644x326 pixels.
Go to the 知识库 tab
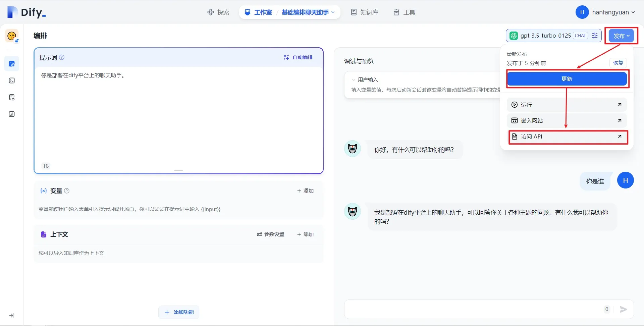pos(365,12)
